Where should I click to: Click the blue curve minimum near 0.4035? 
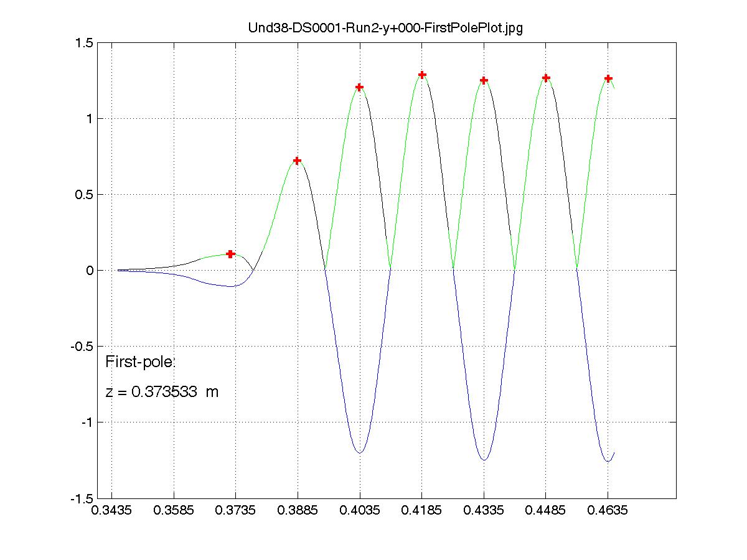360,452
